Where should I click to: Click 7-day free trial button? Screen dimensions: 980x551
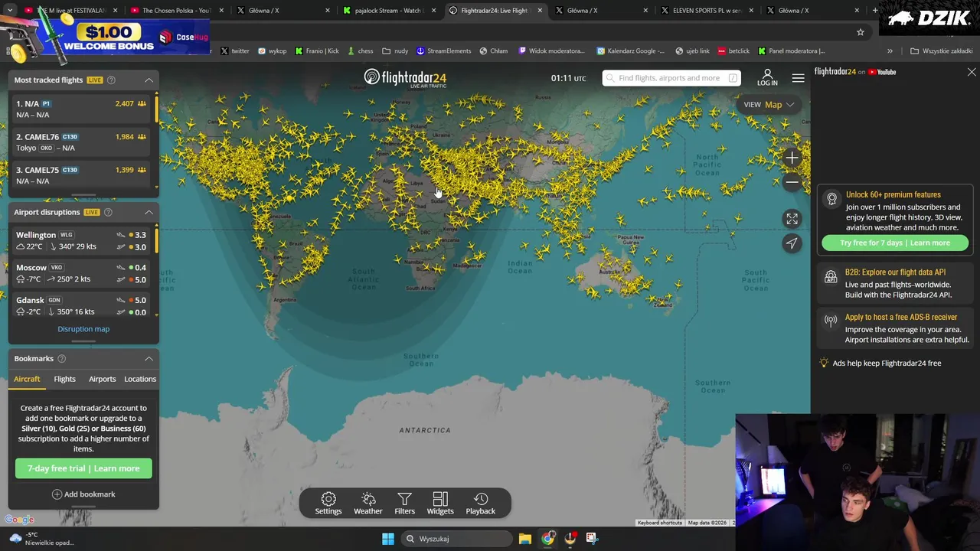(x=83, y=468)
